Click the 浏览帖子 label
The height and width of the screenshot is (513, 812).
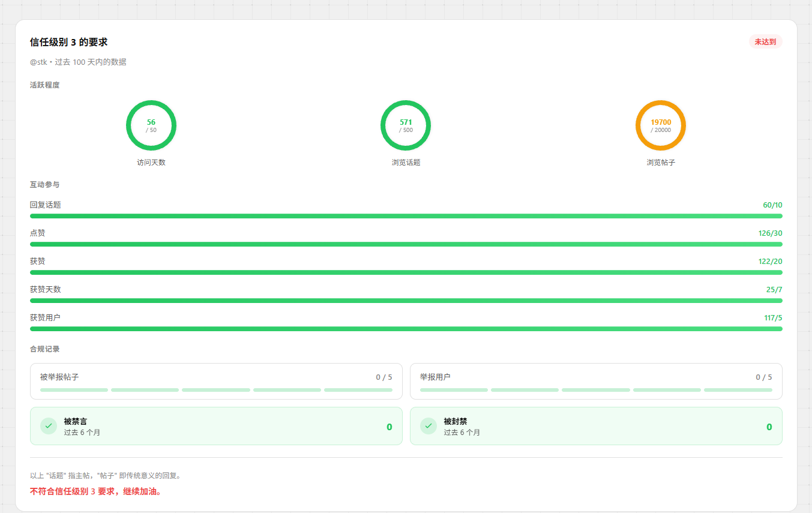coord(661,163)
